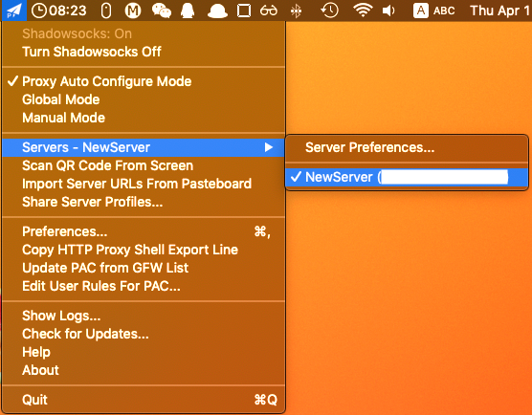Quit Shadowsocks from the menu

[144, 400]
